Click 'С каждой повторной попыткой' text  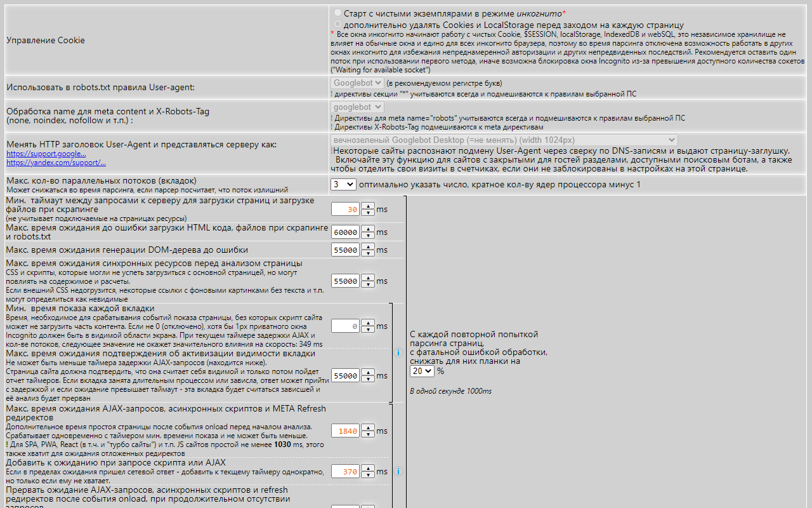(474, 334)
